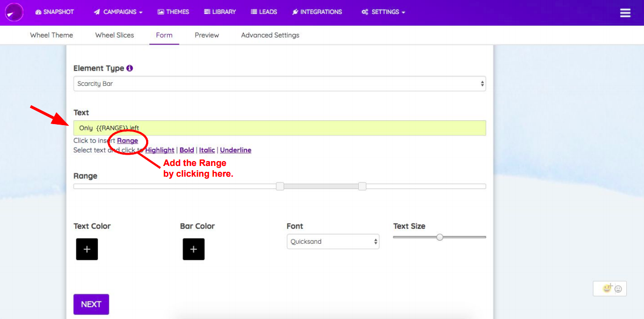Viewport: 644px width, 319px height.
Task: Apply Underline formatting link
Action: click(236, 150)
